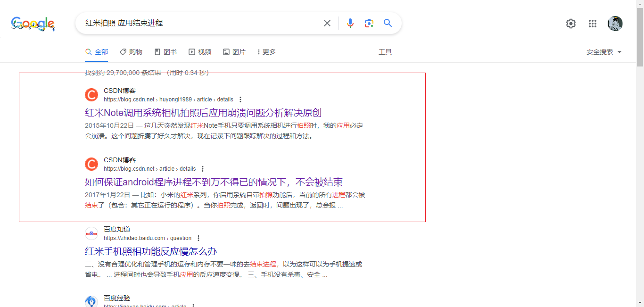Open 红米手机照相功能反应慢怎么办 link

(x=151, y=251)
